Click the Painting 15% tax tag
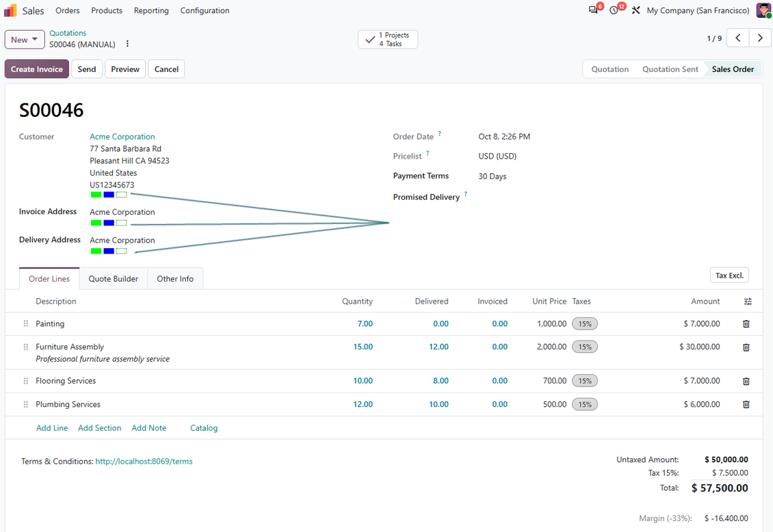Screen dimensions: 773x532 coord(585,323)
